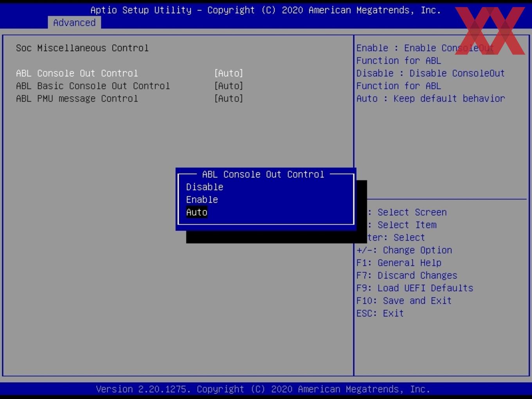Image resolution: width=532 pixels, height=399 pixels.
Task: Open the Advanced tab
Action: coord(74,23)
